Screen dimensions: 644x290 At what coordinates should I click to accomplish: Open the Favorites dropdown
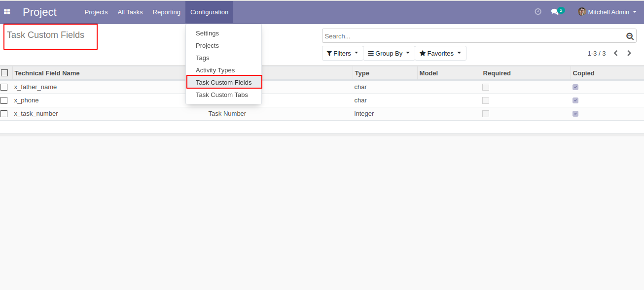(x=440, y=53)
